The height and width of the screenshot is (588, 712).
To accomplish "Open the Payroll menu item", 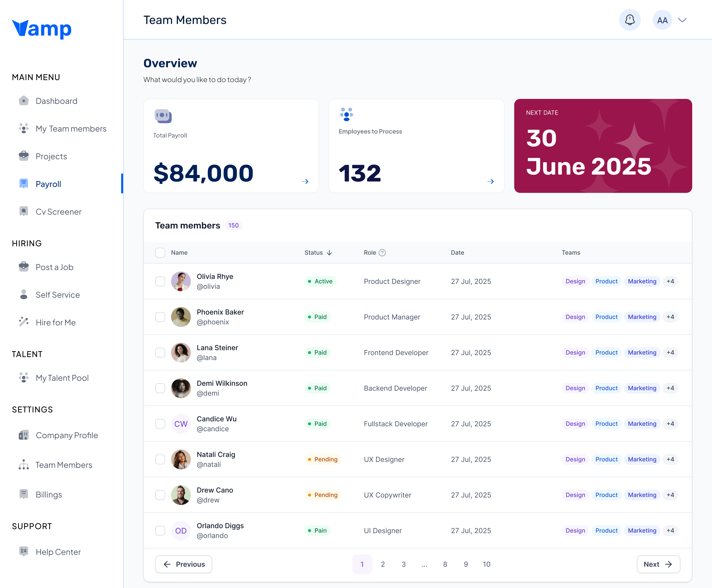I will point(48,184).
